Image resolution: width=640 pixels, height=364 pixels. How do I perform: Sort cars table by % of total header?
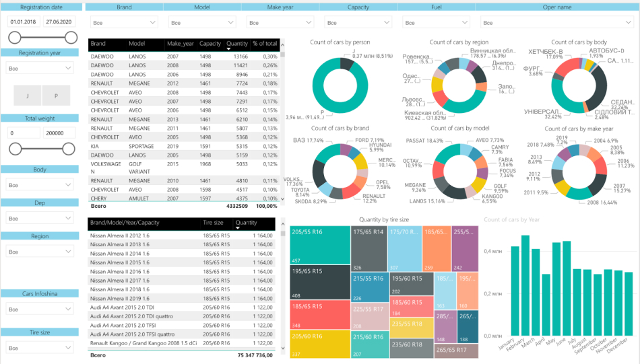coord(265,44)
